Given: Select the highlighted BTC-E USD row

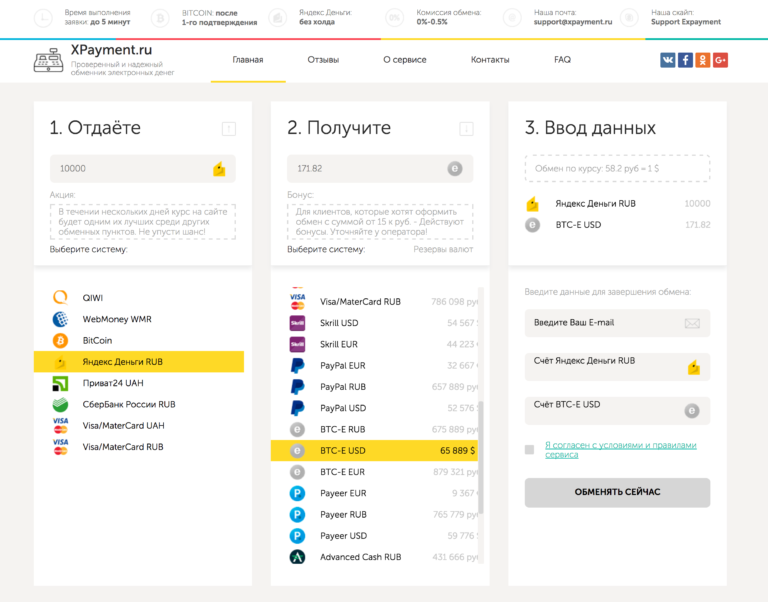Looking at the screenshot, I should click(374, 450).
